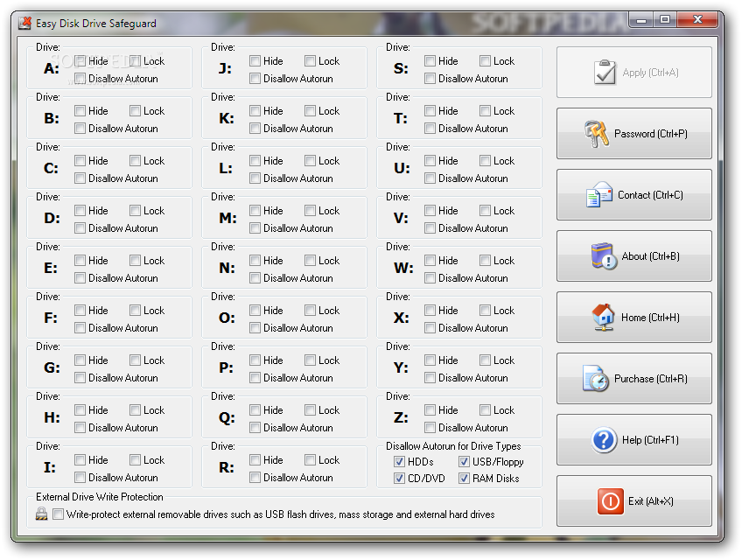Click the bold B: drive letter
The height and width of the screenshot is (560, 742).
pos(52,118)
